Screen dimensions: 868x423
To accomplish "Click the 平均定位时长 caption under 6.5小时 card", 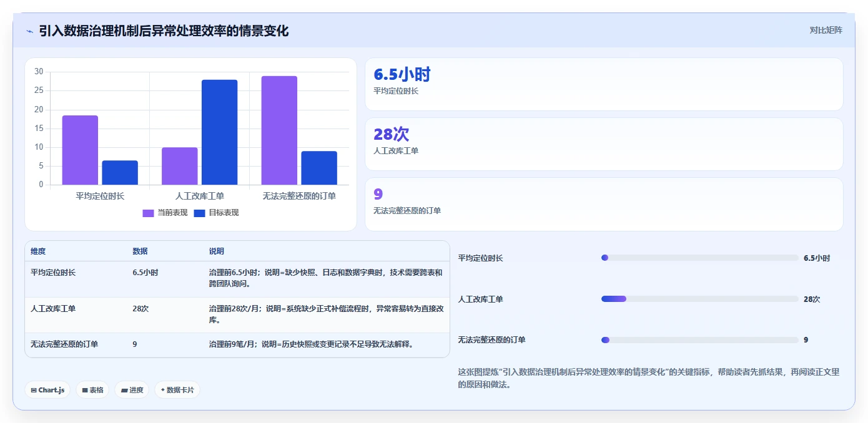I will pyautogui.click(x=396, y=91).
